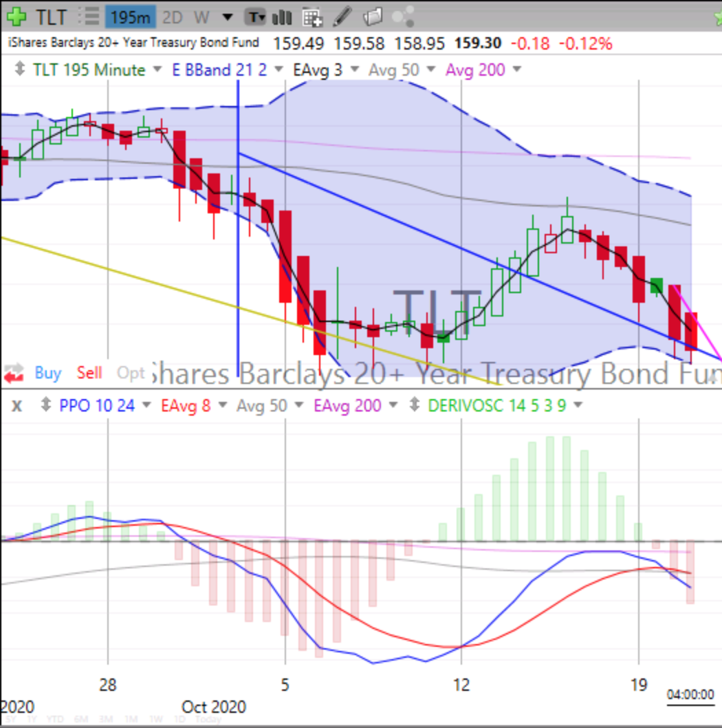722x728 pixels.
Task: Select the pencil drawing tool
Action: (x=342, y=17)
